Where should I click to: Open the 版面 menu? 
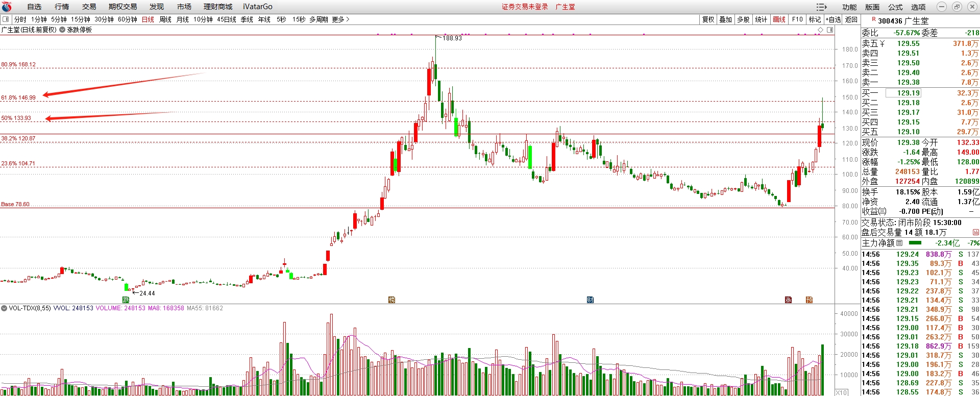click(x=872, y=7)
